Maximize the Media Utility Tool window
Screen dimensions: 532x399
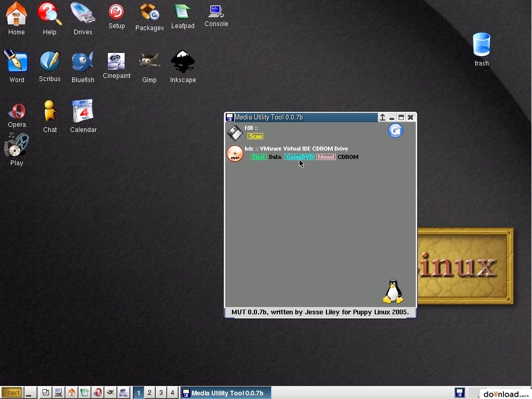[401, 117]
